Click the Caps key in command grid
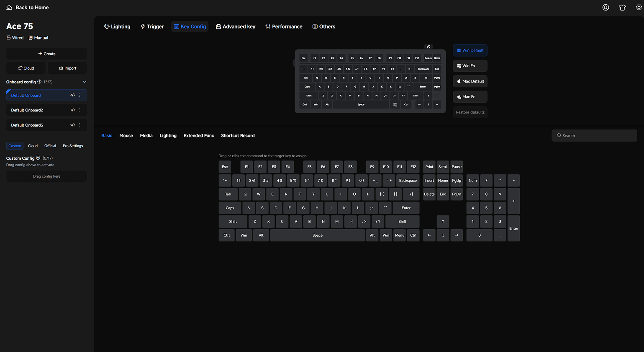This screenshot has width=644, height=352. [230, 208]
